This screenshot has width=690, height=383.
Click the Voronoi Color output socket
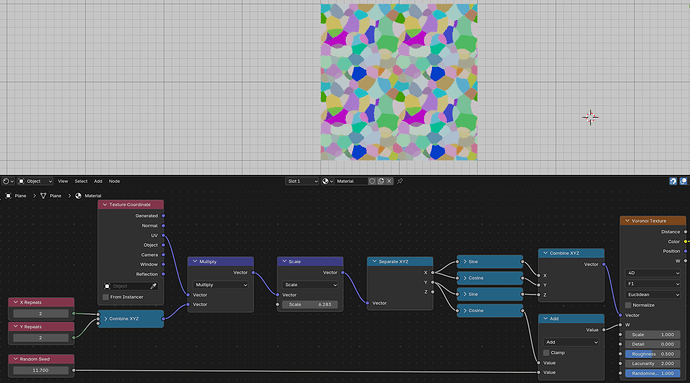point(686,242)
